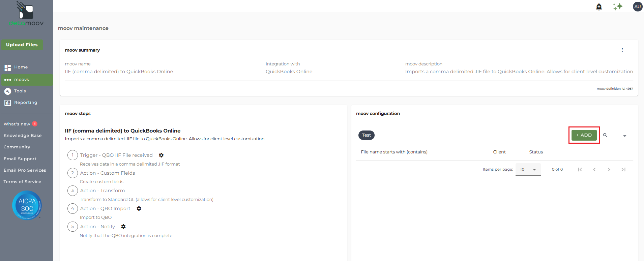Click the moov description value text

click(x=519, y=71)
